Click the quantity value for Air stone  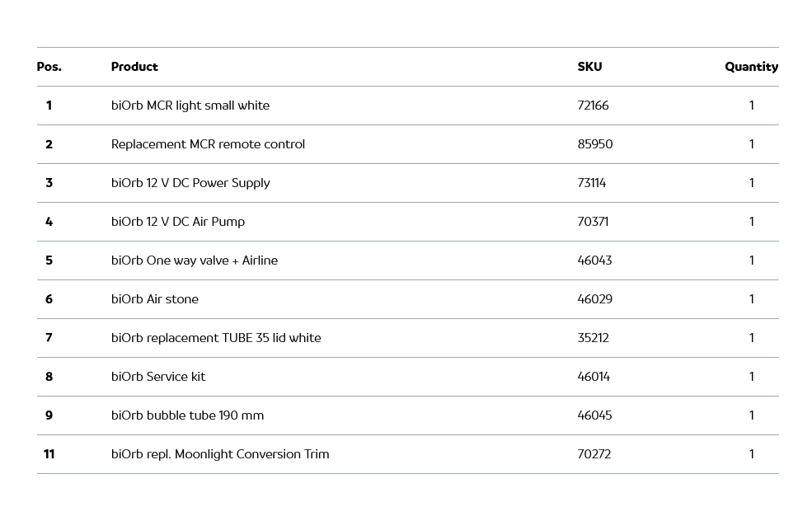(x=751, y=299)
